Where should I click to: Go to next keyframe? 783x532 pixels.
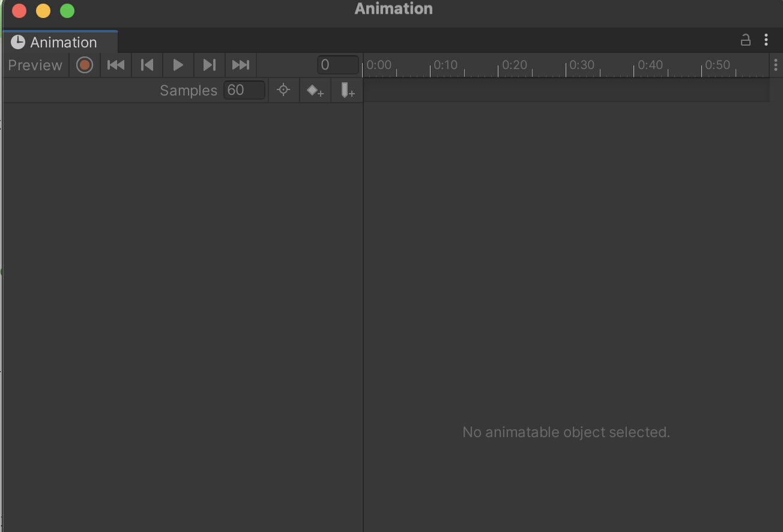pyautogui.click(x=210, y=65)
